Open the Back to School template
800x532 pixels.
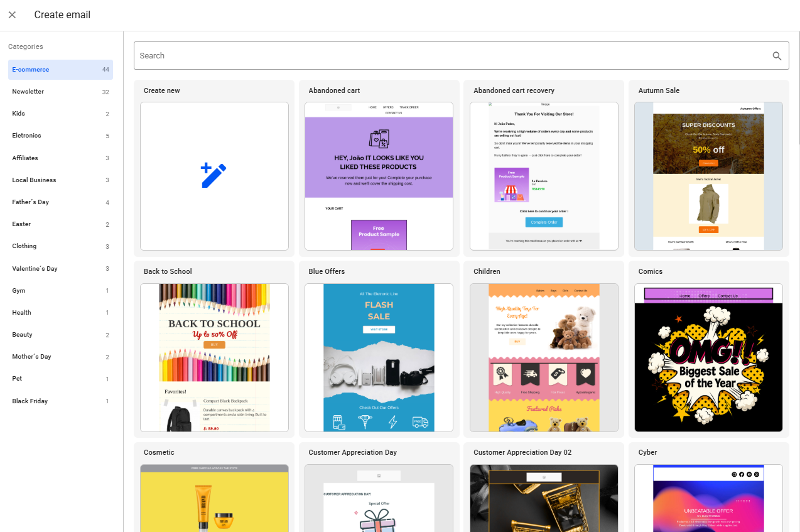214,357
